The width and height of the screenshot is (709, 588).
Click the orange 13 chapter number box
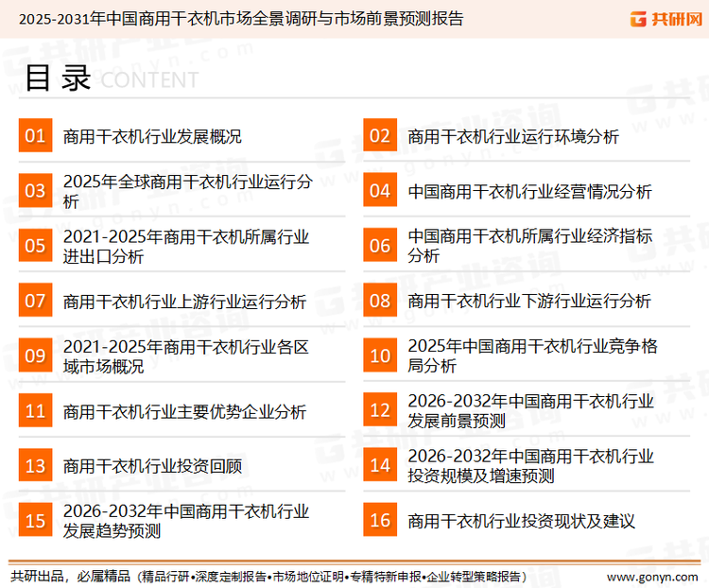[x=35, y=465]
